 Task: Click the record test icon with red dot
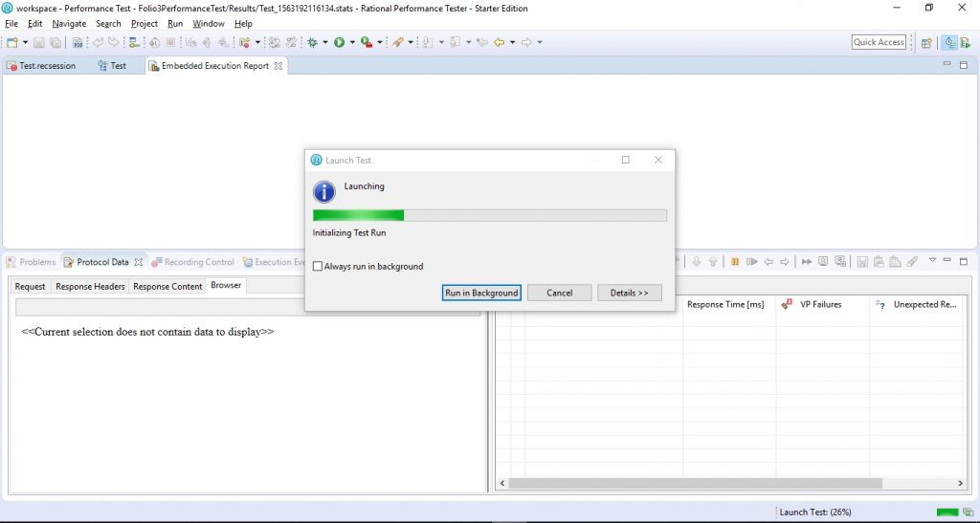point(245,42)
